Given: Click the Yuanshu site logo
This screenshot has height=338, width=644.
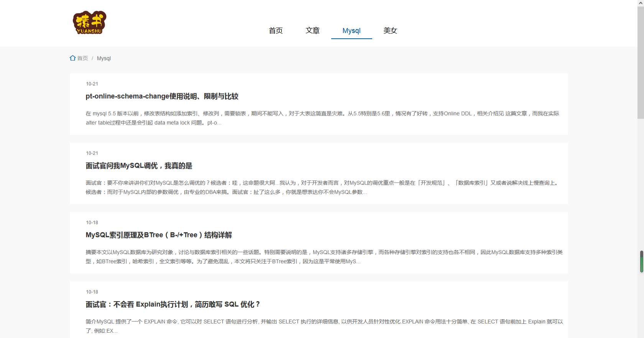Looking at the screenshot, I should point(89,22).
